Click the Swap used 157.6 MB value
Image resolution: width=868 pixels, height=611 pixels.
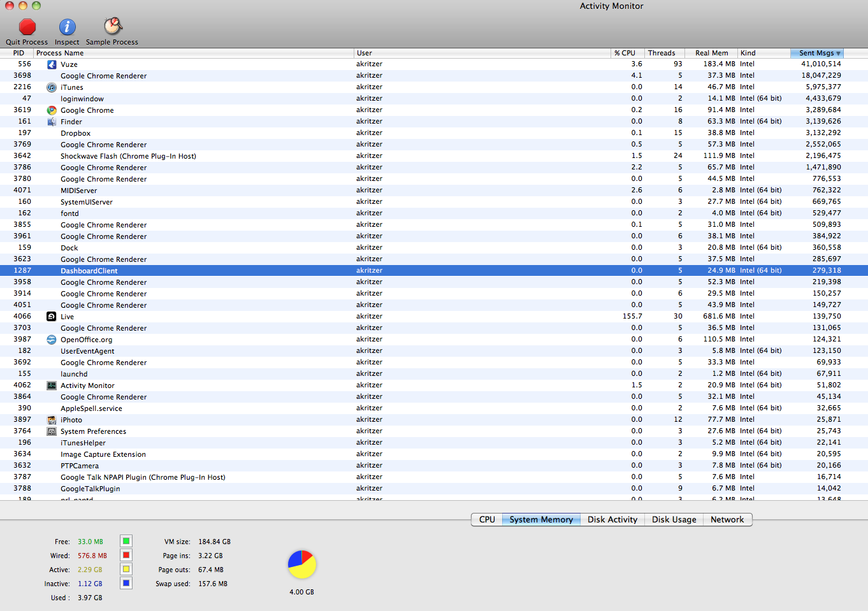pos(213,584)
